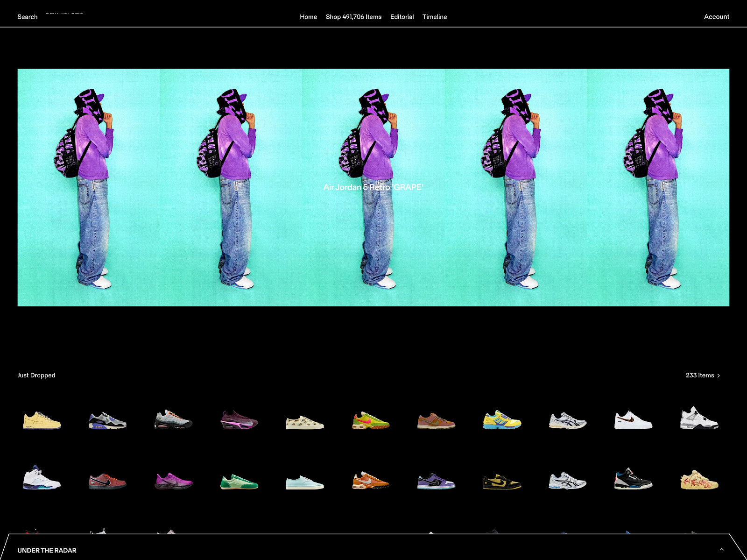
Task: Click the Air Jordan 5 Retro 'GRAPE' banner
Action: pyautogui.click(x=373, y=187)
